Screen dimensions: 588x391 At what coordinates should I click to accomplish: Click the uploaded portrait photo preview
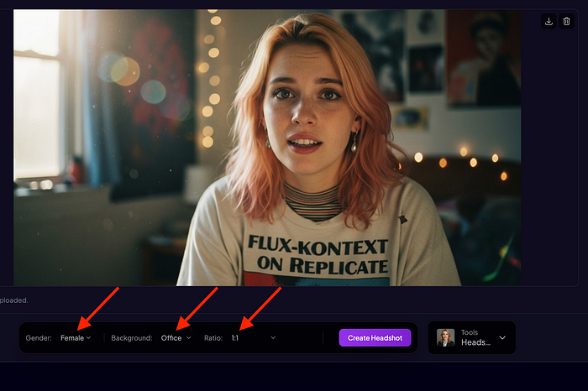coord(267,148)
